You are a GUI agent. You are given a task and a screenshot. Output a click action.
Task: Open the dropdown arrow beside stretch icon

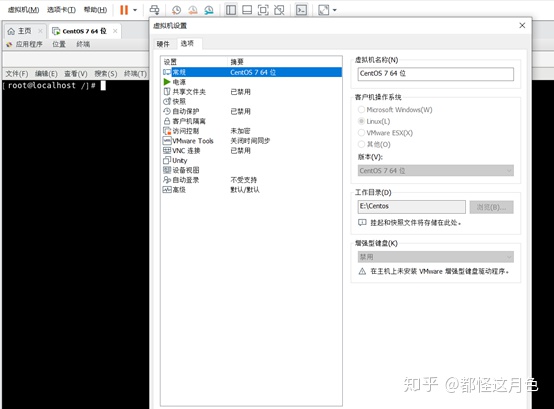[x=335, y=10]
